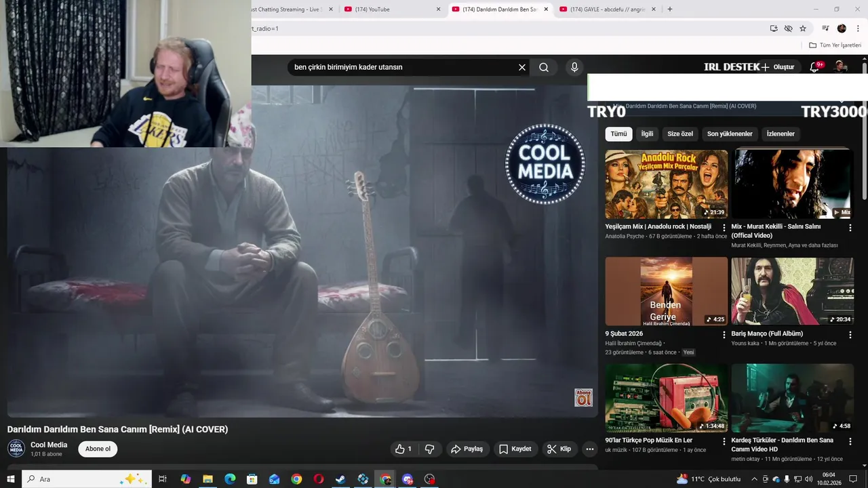Open options for 9 Şubat 2026 video
The width and height of the screenshot is (868, 488).
point(724,335)
